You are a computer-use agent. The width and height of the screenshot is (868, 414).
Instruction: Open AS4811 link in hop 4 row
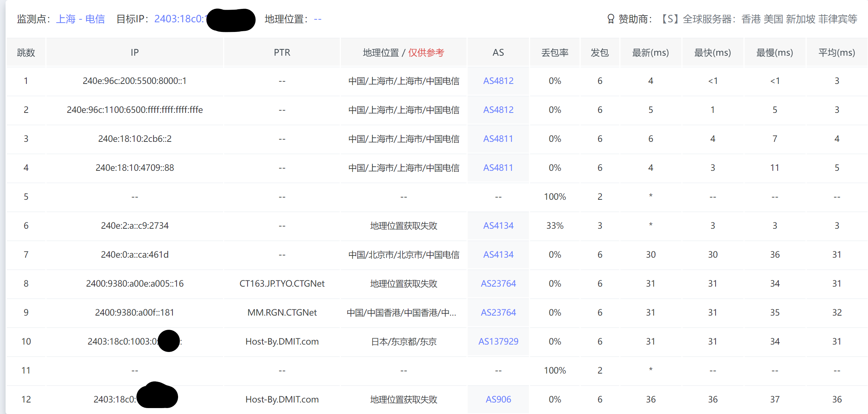tap(498, 168)
